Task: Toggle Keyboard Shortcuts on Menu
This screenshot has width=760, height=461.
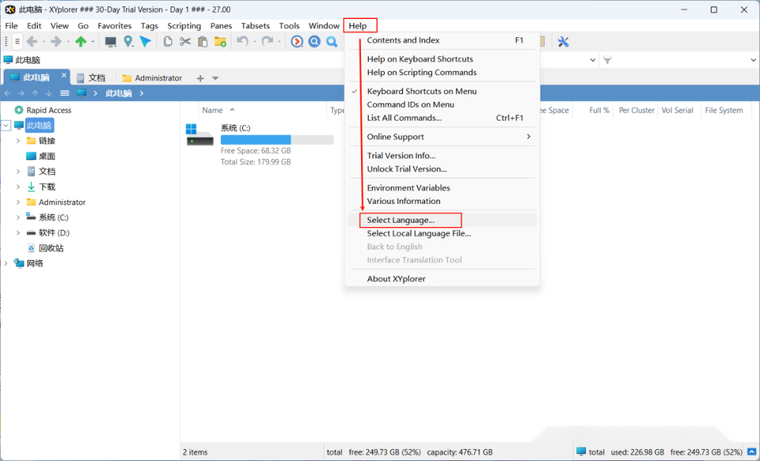Action: coord(422,91)
